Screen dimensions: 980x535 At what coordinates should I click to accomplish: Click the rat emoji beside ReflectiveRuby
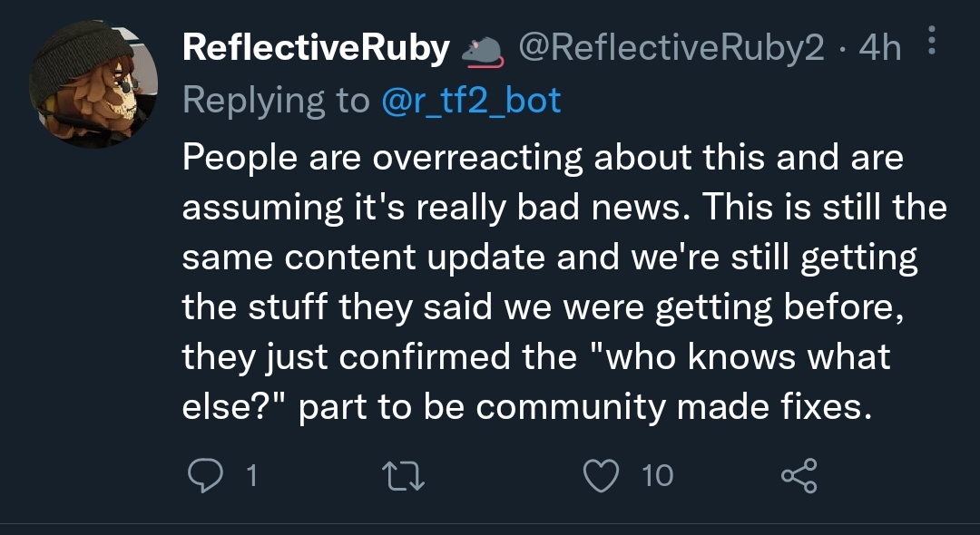click(483, 51)
